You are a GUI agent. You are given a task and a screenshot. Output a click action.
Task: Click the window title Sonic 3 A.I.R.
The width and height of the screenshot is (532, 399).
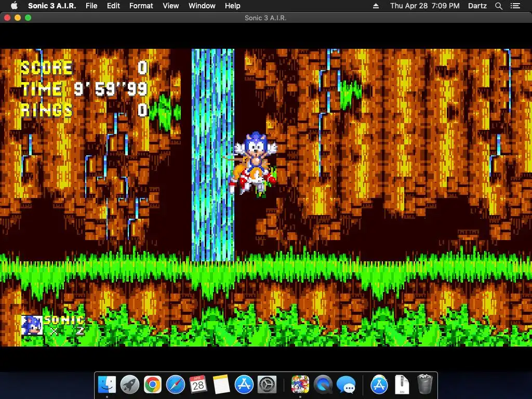point(265,18)
